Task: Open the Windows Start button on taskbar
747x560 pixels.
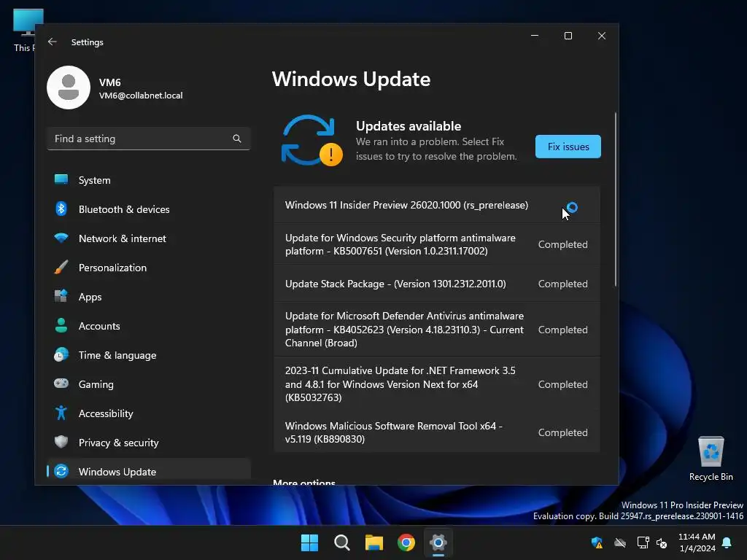Action: point(309,542)
